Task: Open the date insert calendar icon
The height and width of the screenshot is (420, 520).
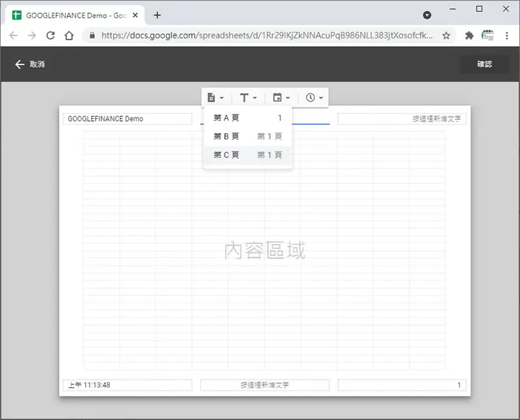Action: pyautogui.click(x=278, y=98)
